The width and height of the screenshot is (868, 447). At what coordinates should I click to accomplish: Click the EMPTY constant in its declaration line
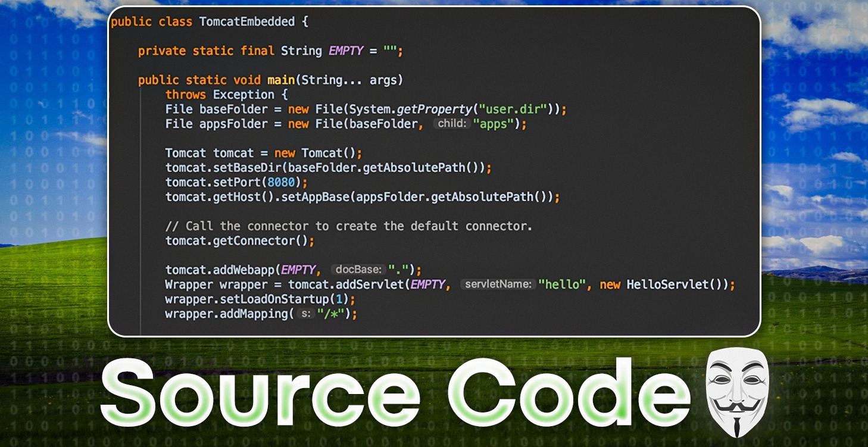346,51
